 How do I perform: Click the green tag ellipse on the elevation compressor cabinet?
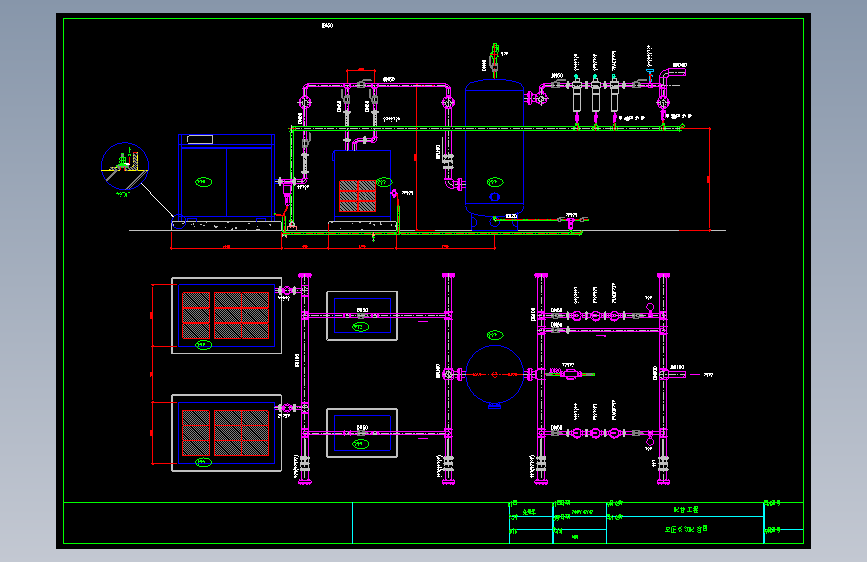[203, 182]
